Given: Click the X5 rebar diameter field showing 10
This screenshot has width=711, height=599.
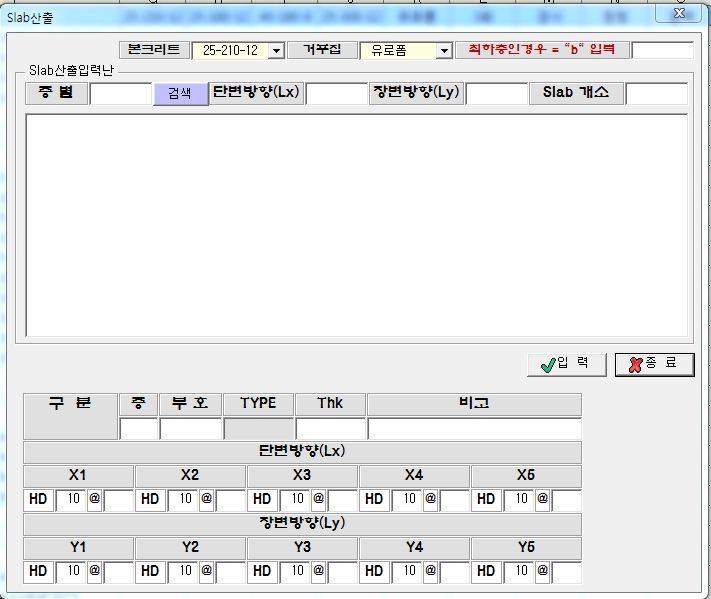Looking at the screenshot, I should pyautogui.click(x=519, y=499).
